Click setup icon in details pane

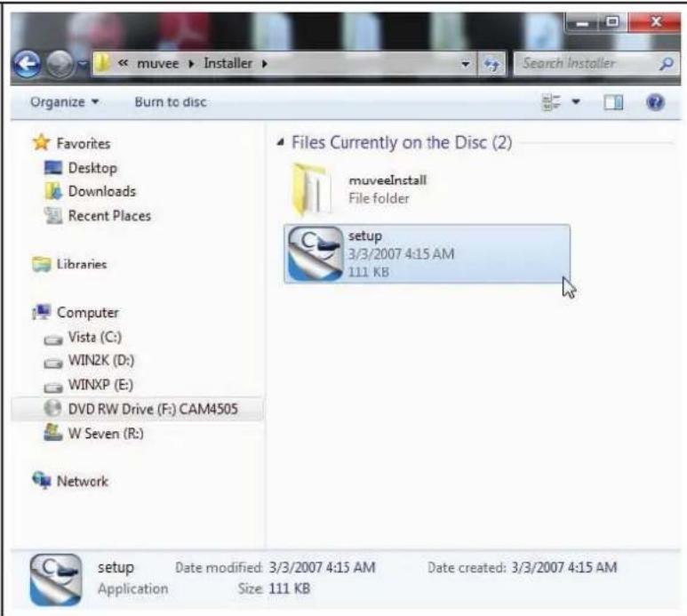coord(56,580)
